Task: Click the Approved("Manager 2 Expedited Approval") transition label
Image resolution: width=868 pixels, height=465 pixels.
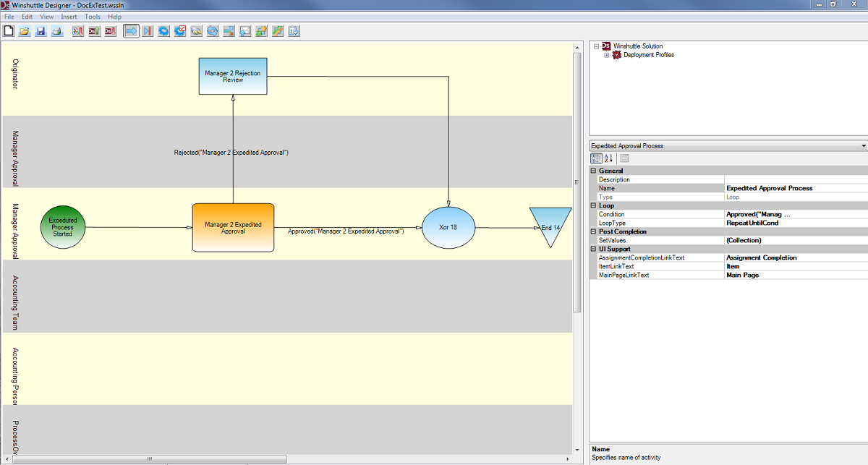Action: tap(346, 231)
